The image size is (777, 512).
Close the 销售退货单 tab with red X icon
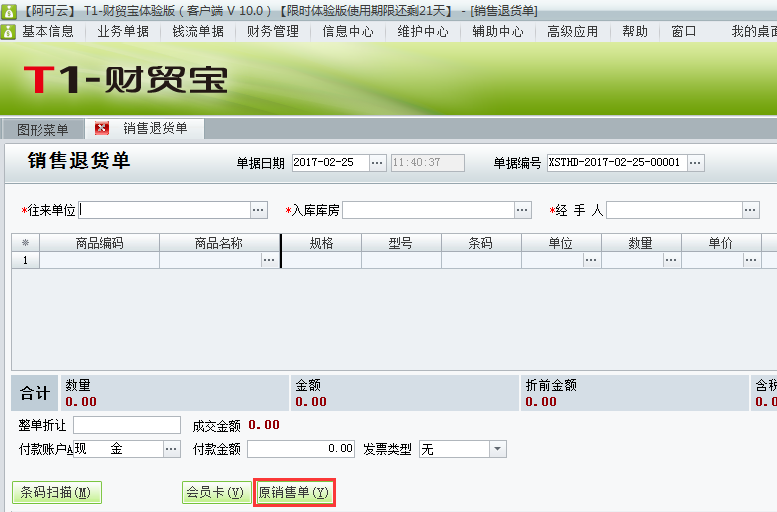tap(102, 128)
